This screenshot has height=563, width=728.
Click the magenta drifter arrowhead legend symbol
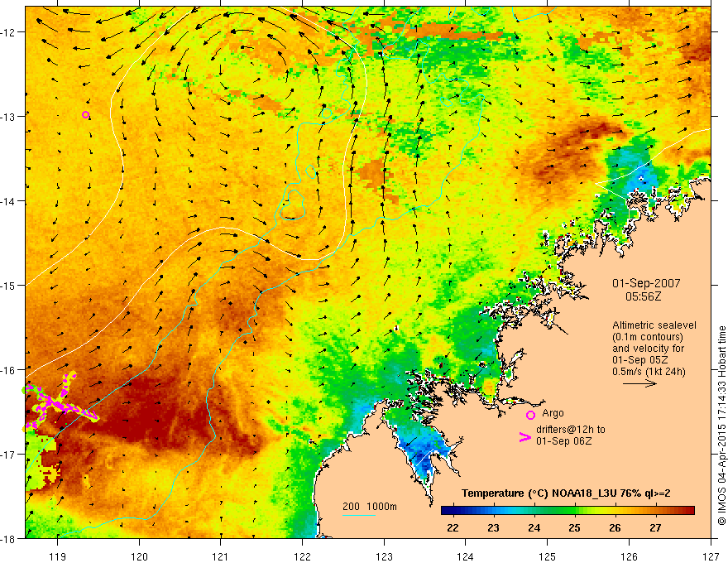(x=525, y=437)
